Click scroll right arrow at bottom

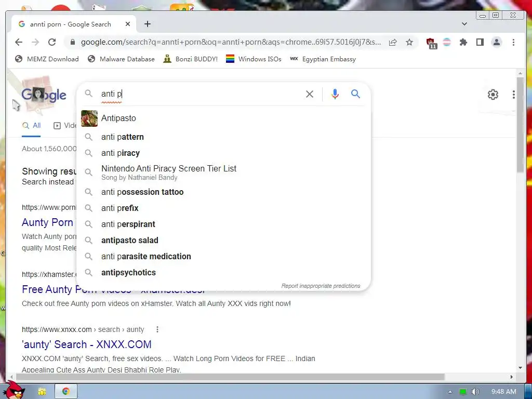tap(512, 377)
